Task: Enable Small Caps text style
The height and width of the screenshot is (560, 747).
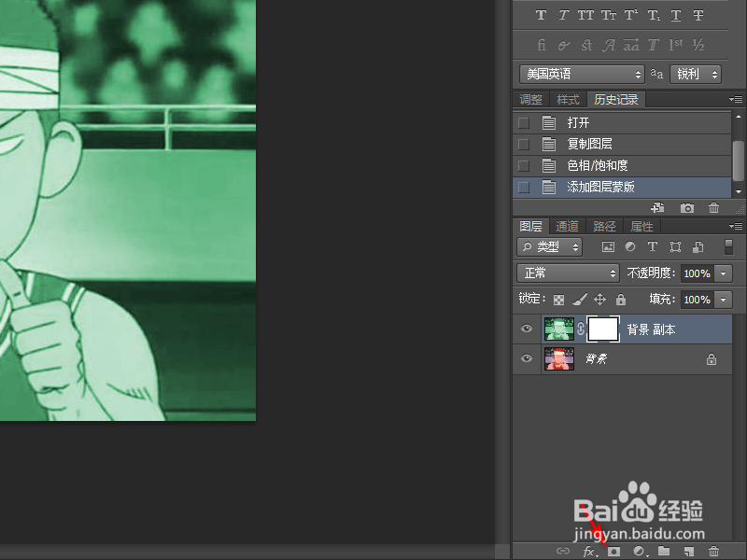Action: click(609, 15)
